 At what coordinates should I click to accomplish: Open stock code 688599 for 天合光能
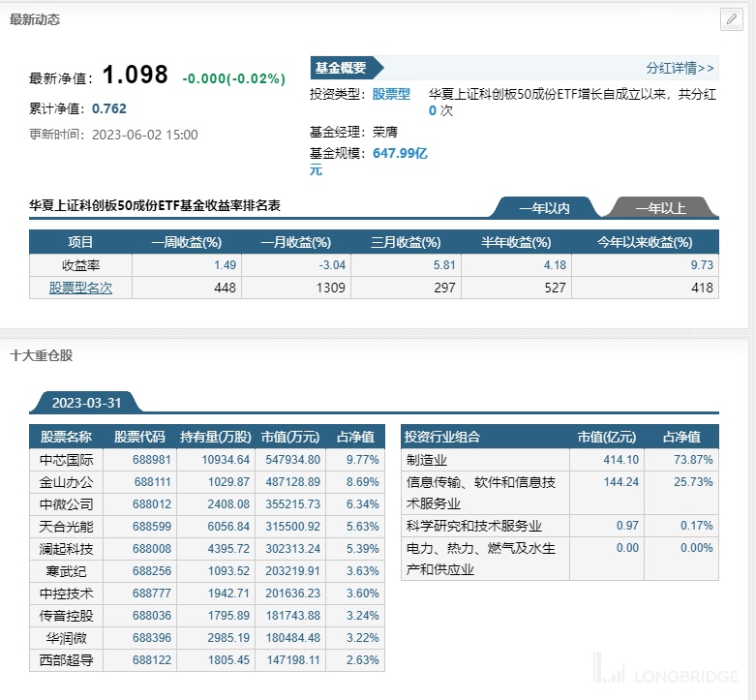[x=152, y=526]
